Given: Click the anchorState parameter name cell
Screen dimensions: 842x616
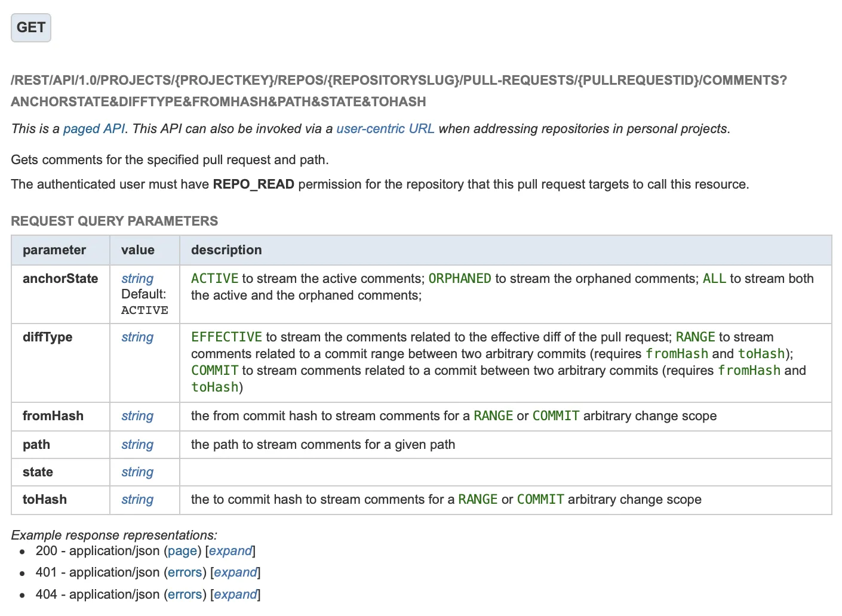Looking at the screenshot, I should 60,279.
